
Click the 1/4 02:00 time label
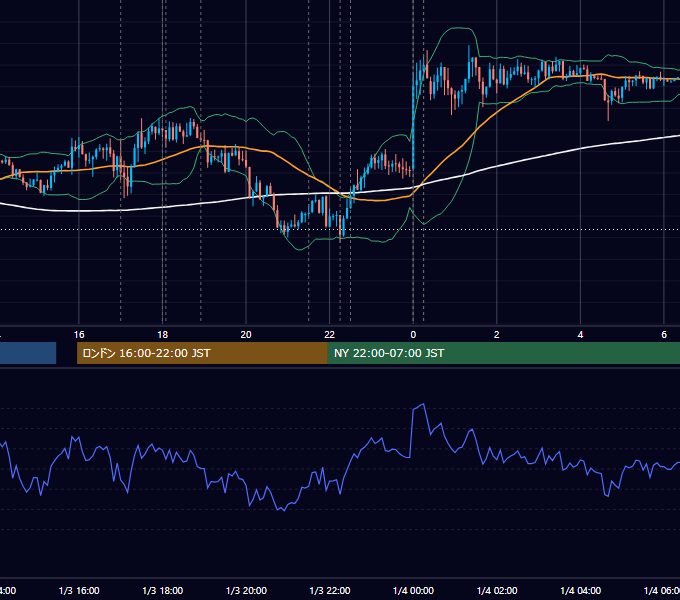[497, 590]
